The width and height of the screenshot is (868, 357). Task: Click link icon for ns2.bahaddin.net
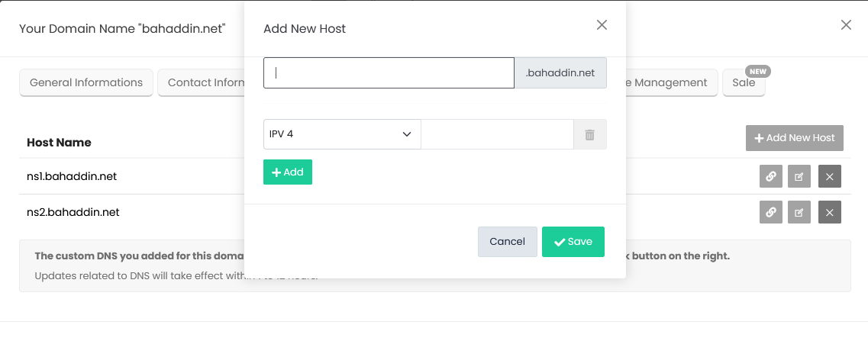pos(770,212)
